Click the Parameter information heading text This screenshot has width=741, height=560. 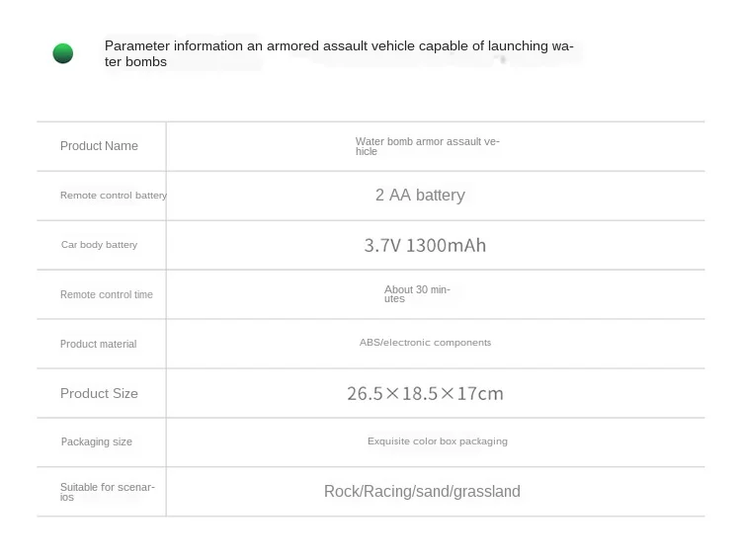click(x=338, y=53)
